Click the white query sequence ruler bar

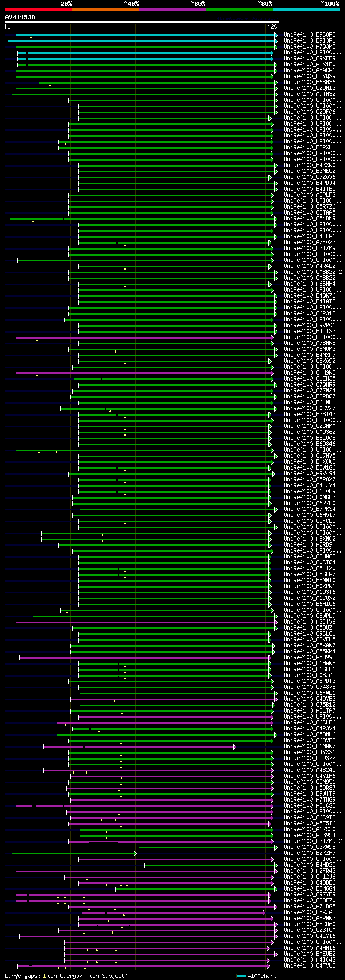click(x=142, y=22)
